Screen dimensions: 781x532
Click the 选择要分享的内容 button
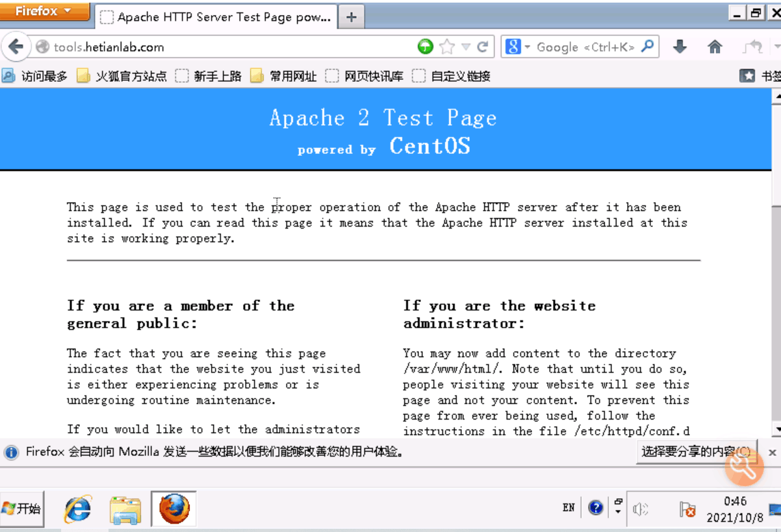click(x=695, y=451)
